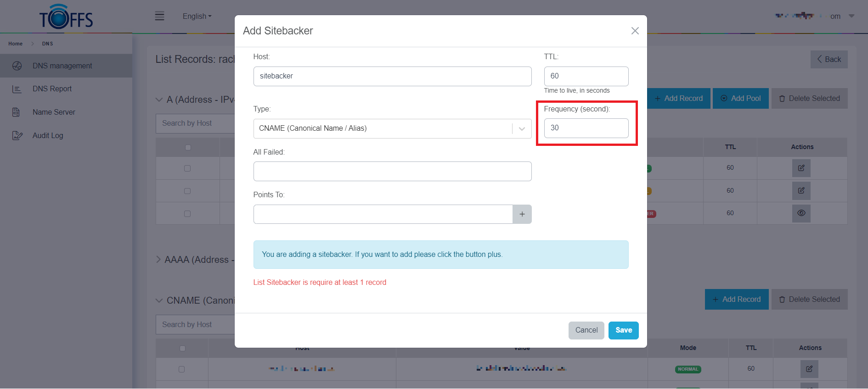Toggle the select-all checkbox in A records header

point(187,147)
